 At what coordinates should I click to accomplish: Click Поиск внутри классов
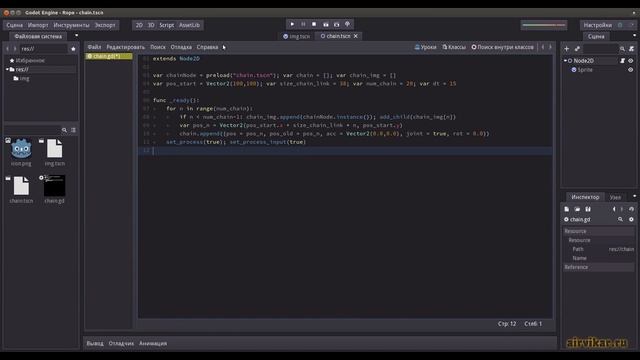(502, 47)
